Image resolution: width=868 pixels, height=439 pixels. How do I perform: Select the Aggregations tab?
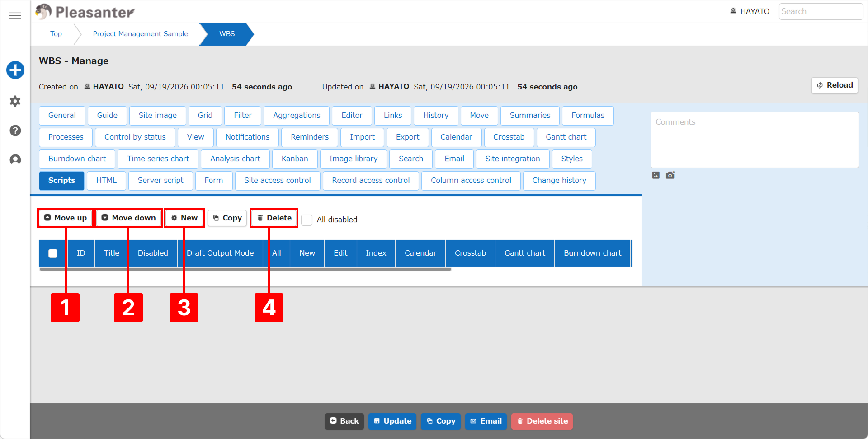297,116
